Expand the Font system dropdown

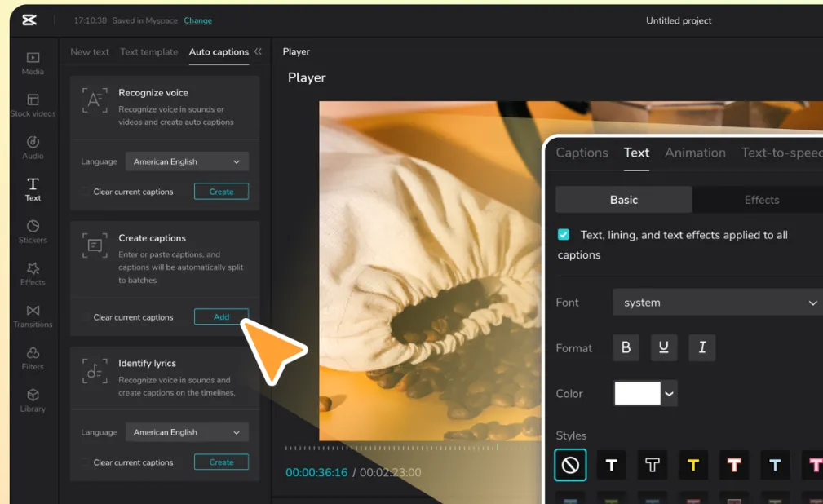tap(718, 303)
